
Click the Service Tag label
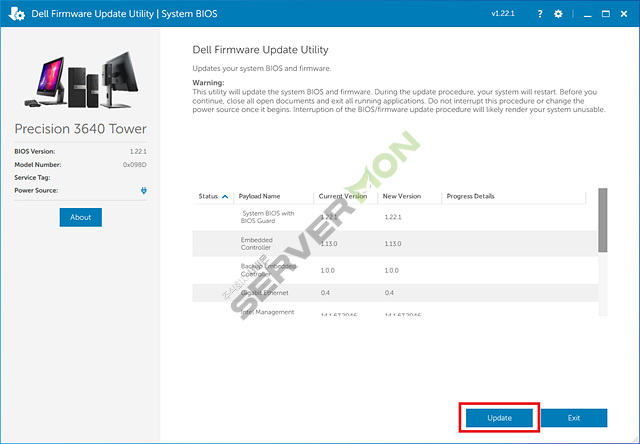pyautogui.click(x=32, y=178)
